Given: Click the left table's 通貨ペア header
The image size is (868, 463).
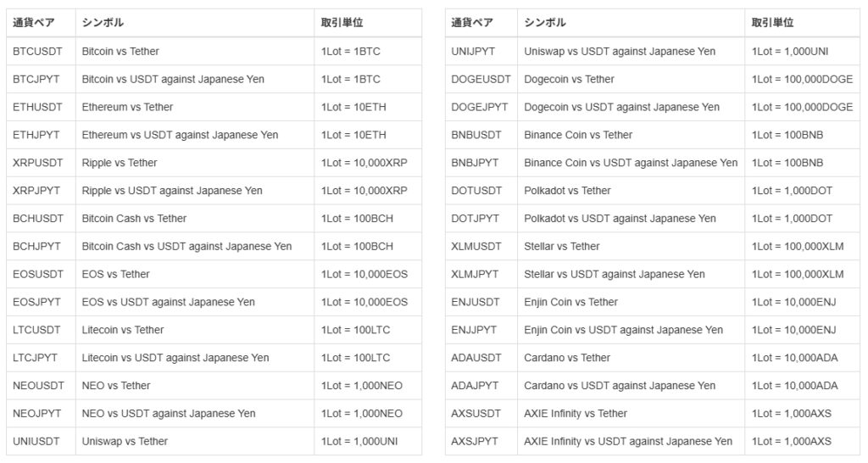Looking at the screenshot, I should point(34,23).
